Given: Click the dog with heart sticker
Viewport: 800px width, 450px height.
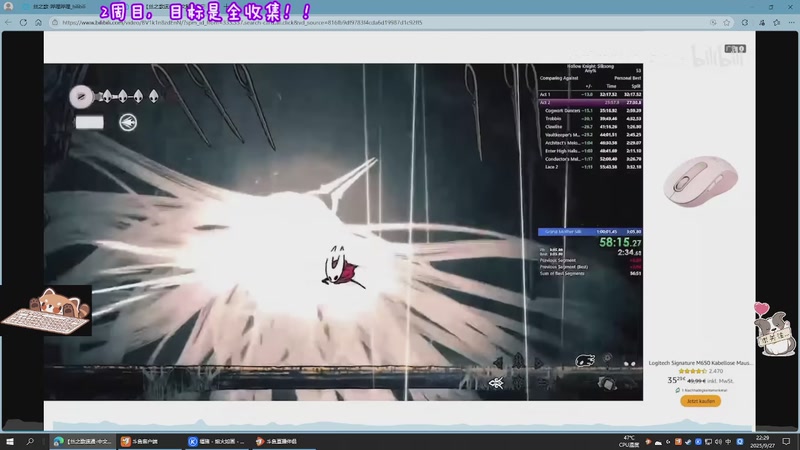Looking at the screenshot, I should click(x=776, y=329).
